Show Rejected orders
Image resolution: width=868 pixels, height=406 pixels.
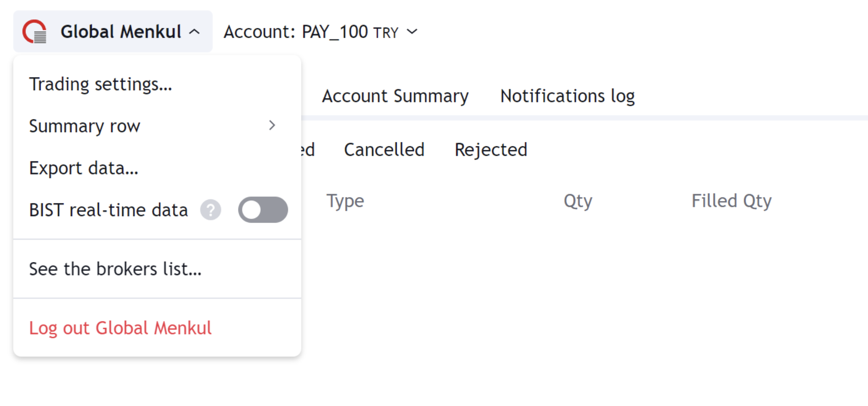coord(491,150)
